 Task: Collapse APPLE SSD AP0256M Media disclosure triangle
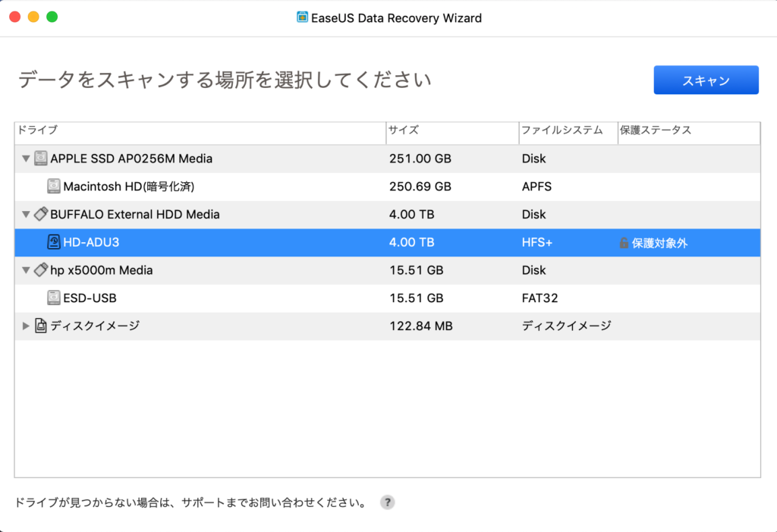tap(26, 159)
